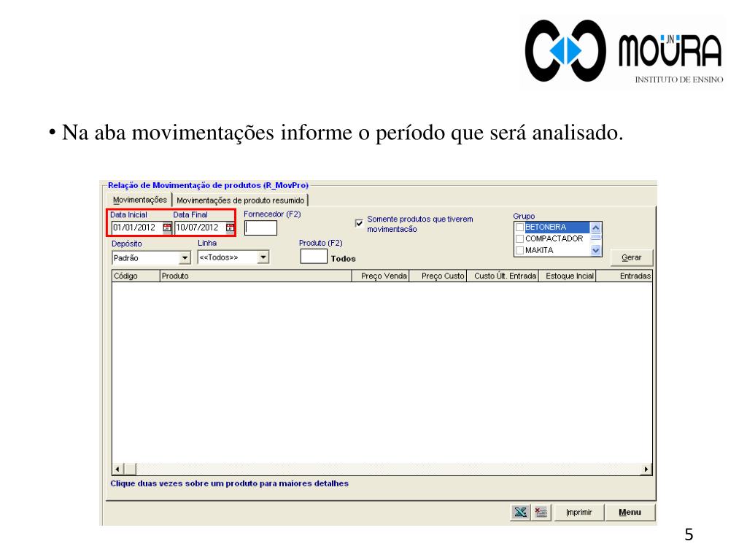This screenshot has width=747, height=560.
Task: Click the Data Inicial date field
Action: click(x=137, y=227)
